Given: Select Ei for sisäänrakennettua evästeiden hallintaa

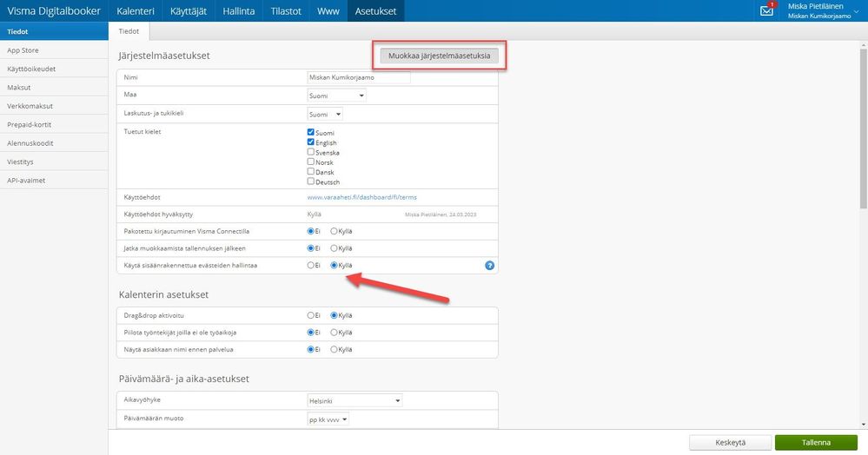Looking at the screenshot, I should 310,265.
